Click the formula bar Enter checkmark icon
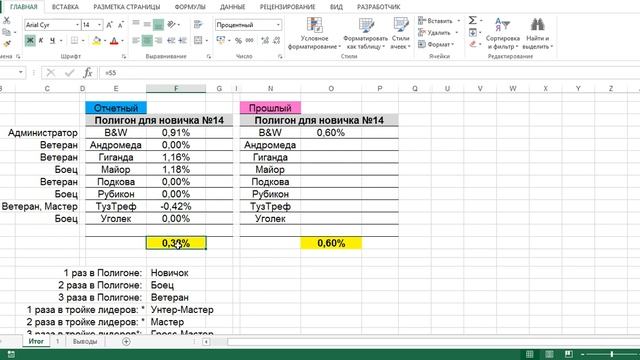640x360 pixels. click(69, 73)
